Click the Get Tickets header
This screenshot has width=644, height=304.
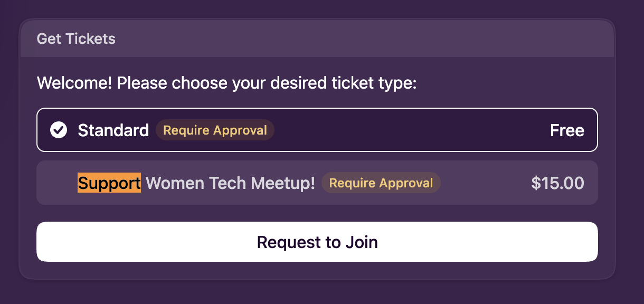click(76, 39)
